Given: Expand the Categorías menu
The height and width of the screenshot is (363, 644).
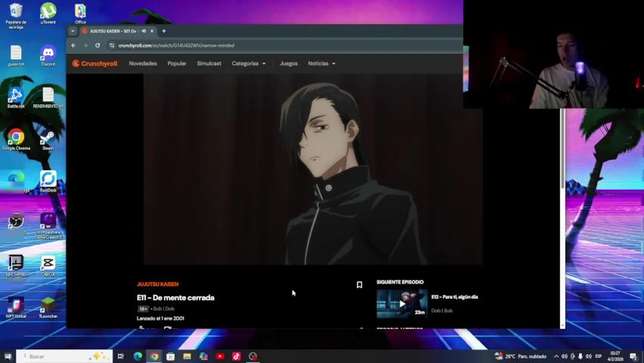Looking at the screenshot, I should click(248, 64).
